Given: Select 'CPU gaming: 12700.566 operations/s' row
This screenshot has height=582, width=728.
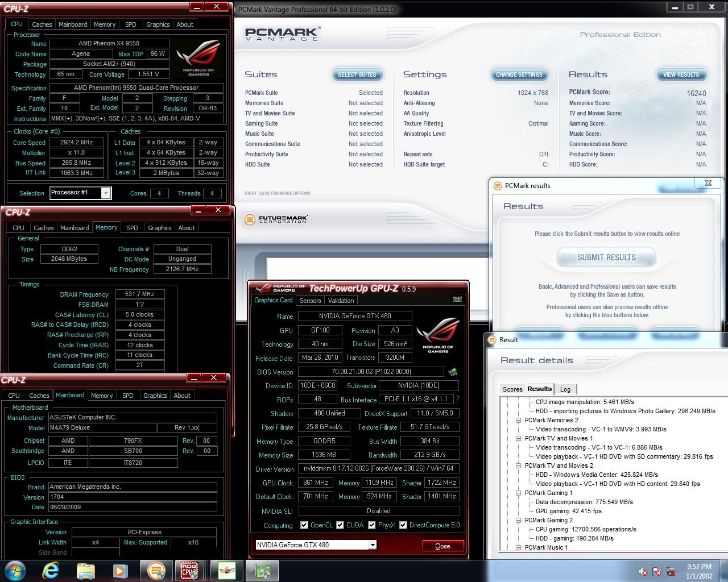Looking at the screenshot, I should click(x=586, y=529).
